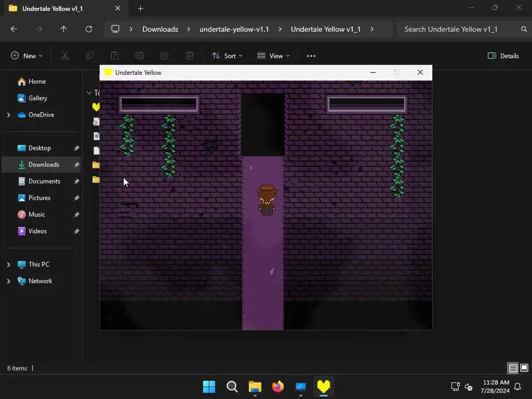Viewport: 532px width, 399px height.
Task: Expand chevron after undertale-yellow-v1.1 breadcrumb
Action: [x=280, y=29]
